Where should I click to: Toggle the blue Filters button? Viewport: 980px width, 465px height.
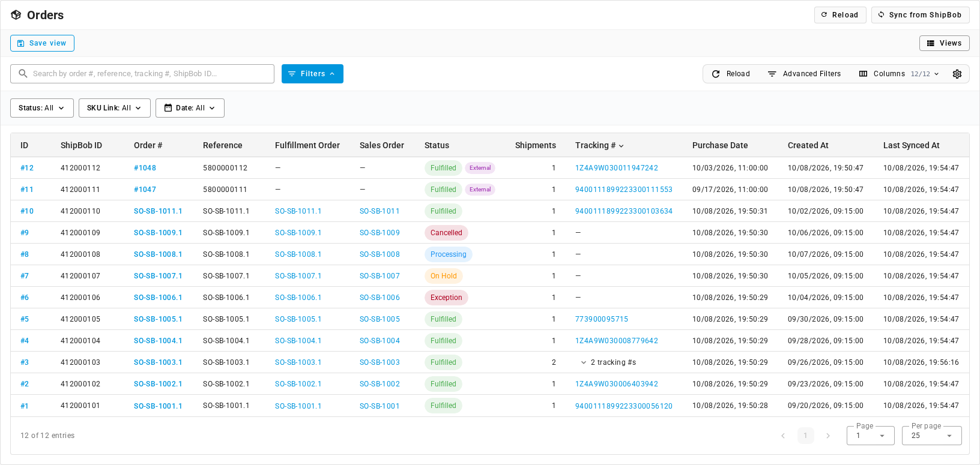[x=312, y=74]
